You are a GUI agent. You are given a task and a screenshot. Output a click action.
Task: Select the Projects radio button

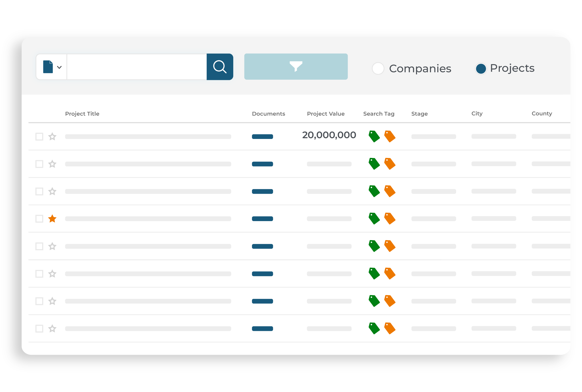pyautogui.click(x=481, y=68)
